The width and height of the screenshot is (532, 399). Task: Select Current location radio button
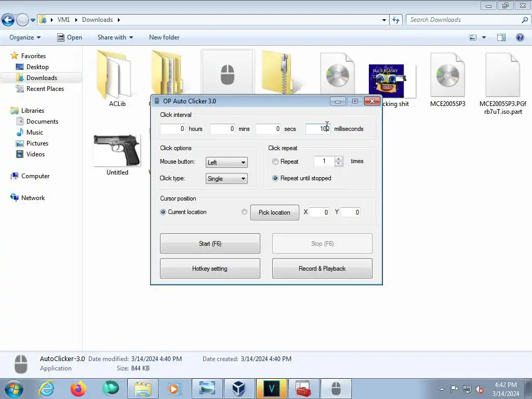click(x=163, y=212)
